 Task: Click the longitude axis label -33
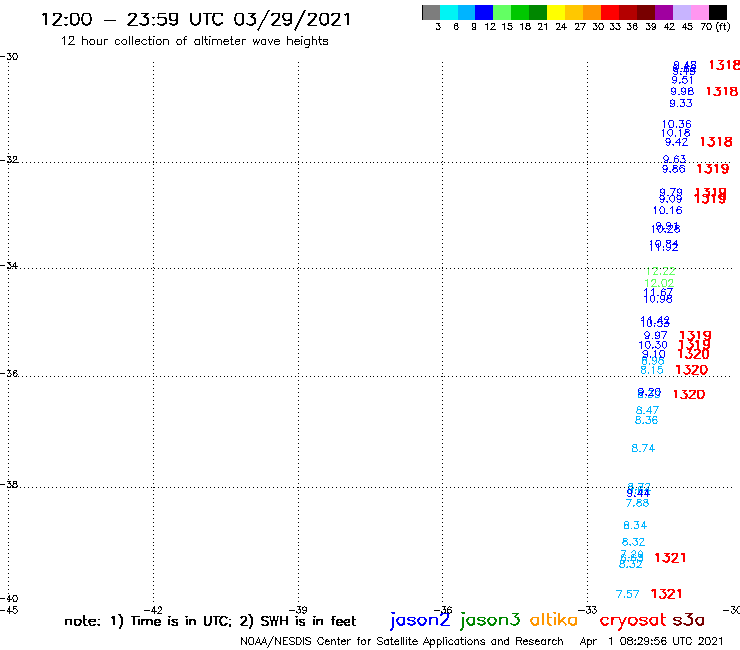coord(588,610)
